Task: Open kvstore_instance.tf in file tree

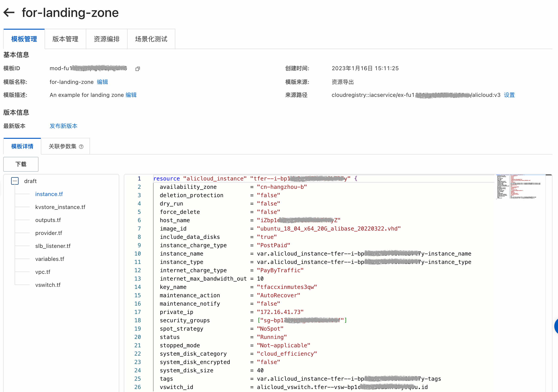Action: tap(60, 207)
